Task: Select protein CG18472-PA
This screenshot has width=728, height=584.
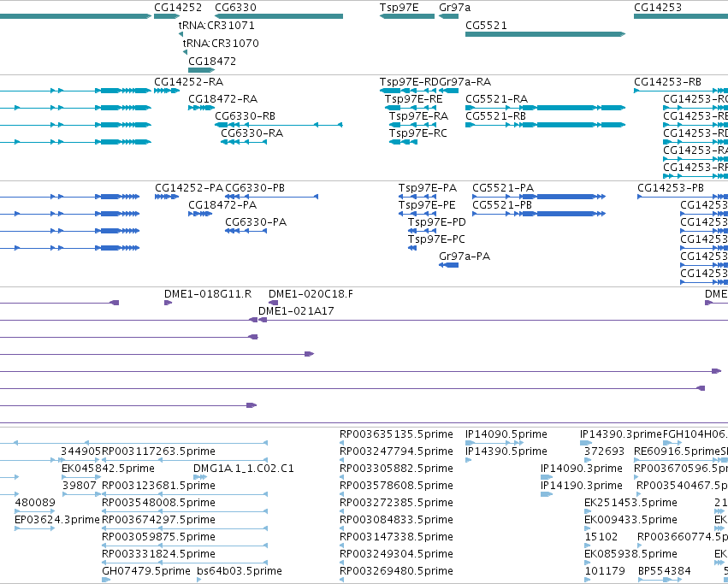Action: click(222, 205)
